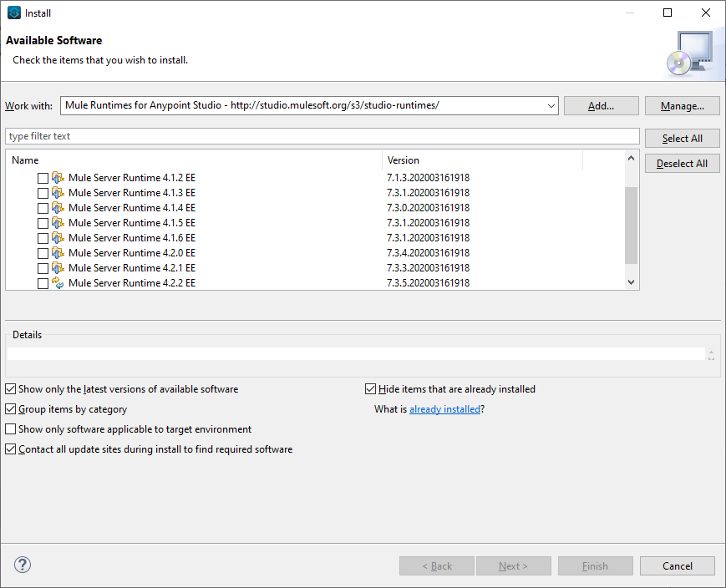This screenshot has width=726, height=588.
Task: Click the Install dialog title bar icon
Action: [14, 13]
